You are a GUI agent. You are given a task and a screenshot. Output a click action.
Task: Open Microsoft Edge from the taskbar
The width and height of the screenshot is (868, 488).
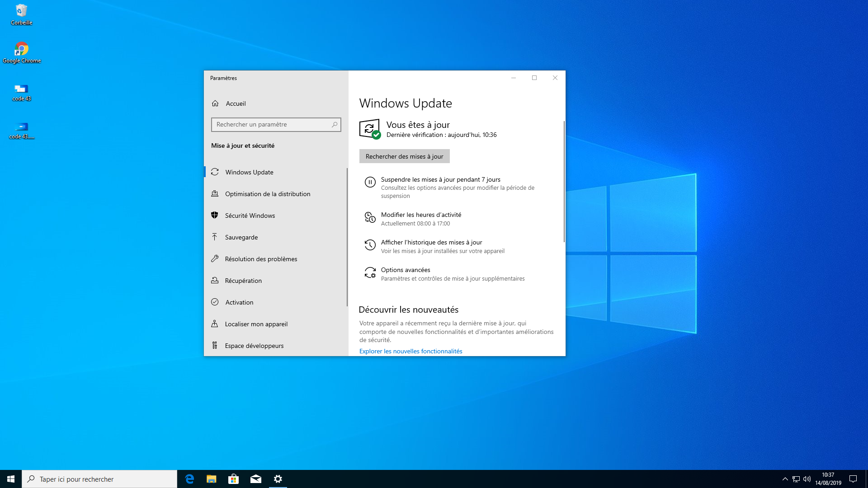(x=189, y=479)
